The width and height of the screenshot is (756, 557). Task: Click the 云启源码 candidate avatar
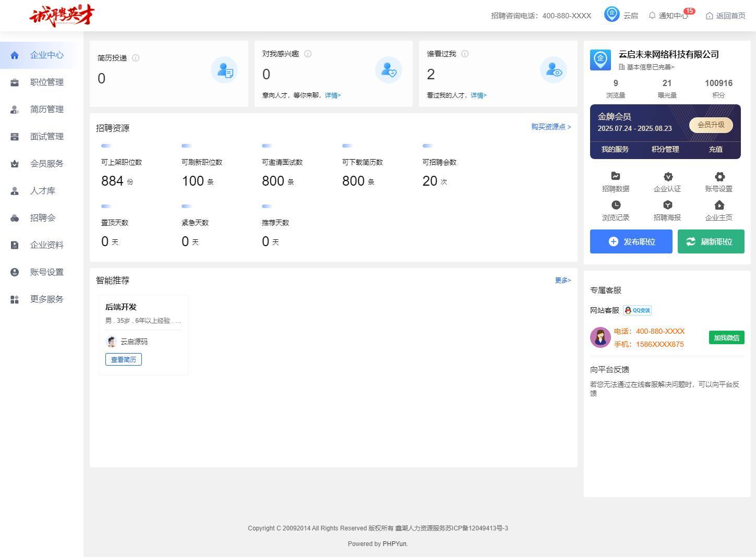111,342
